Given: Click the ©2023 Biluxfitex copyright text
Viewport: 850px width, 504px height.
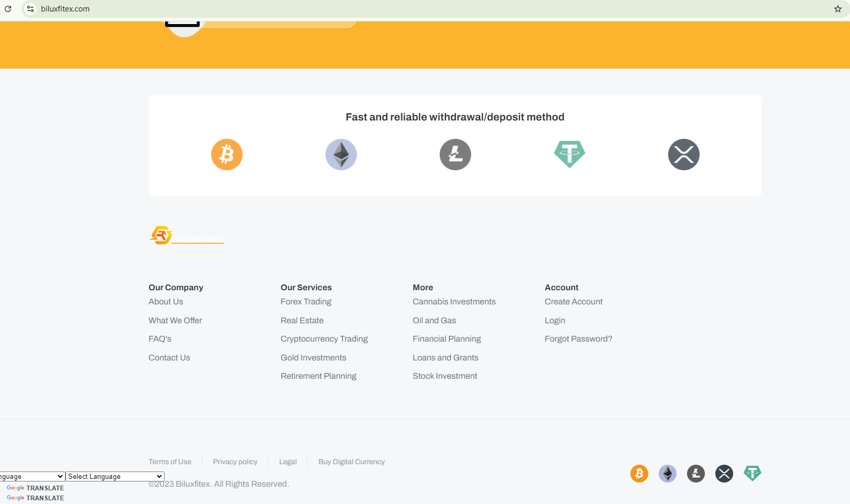Looking at the screenshot, I should [x=219, y=484].
